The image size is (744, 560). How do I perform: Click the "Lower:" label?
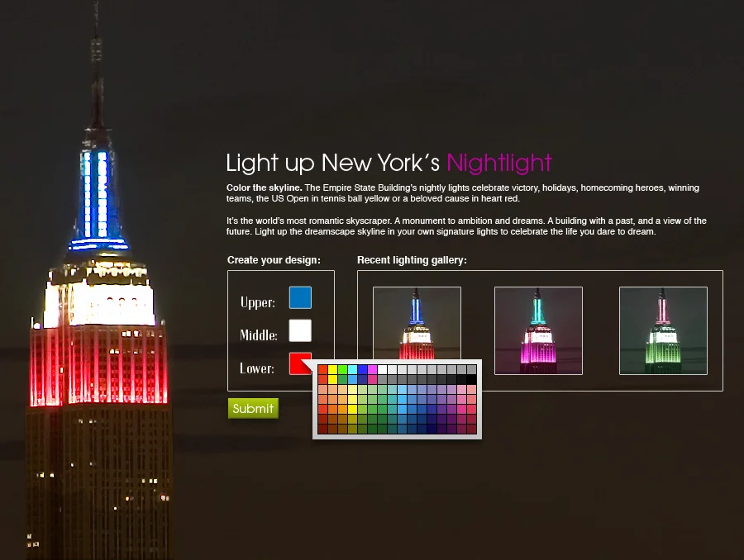point(257,368)
